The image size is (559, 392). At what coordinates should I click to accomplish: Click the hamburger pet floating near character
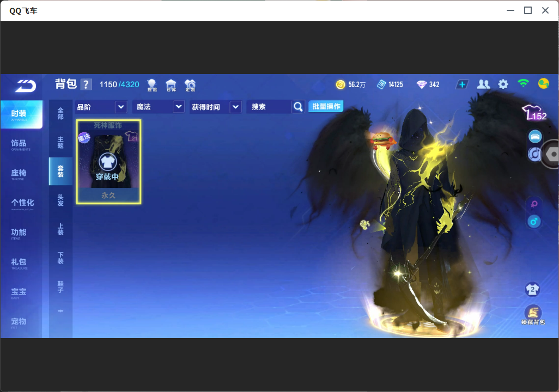pos(382,139)
